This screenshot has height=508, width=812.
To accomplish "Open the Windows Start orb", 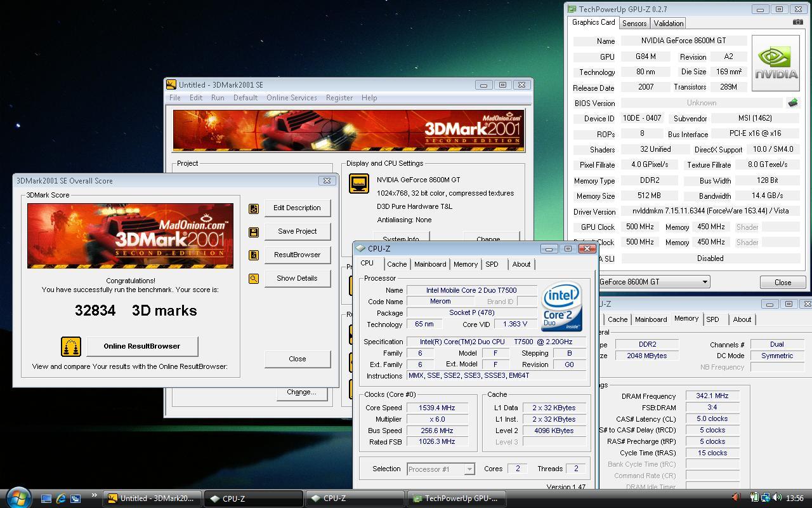I will 18,497.
